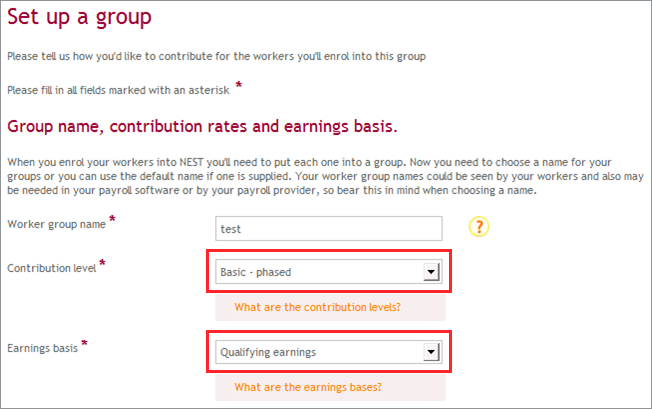Click the 'Qualifying earnings' combo box text

(268, 352)
